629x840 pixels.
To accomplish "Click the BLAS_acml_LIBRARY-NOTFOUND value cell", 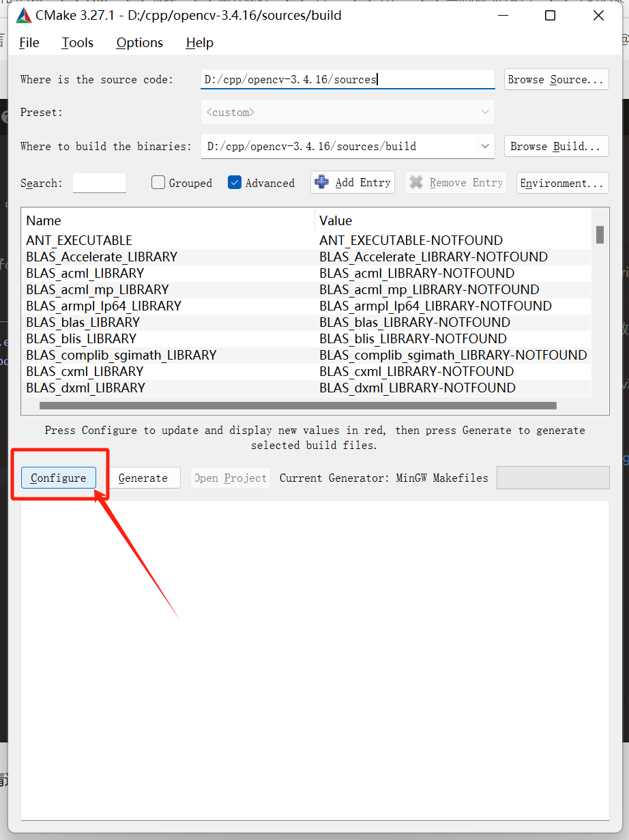I will [417, 273].
